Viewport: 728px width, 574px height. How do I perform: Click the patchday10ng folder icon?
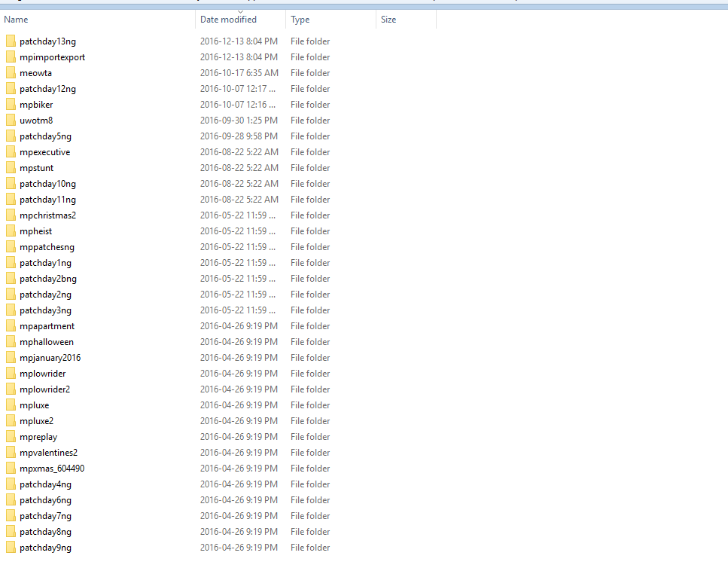[x=11, y=184]
